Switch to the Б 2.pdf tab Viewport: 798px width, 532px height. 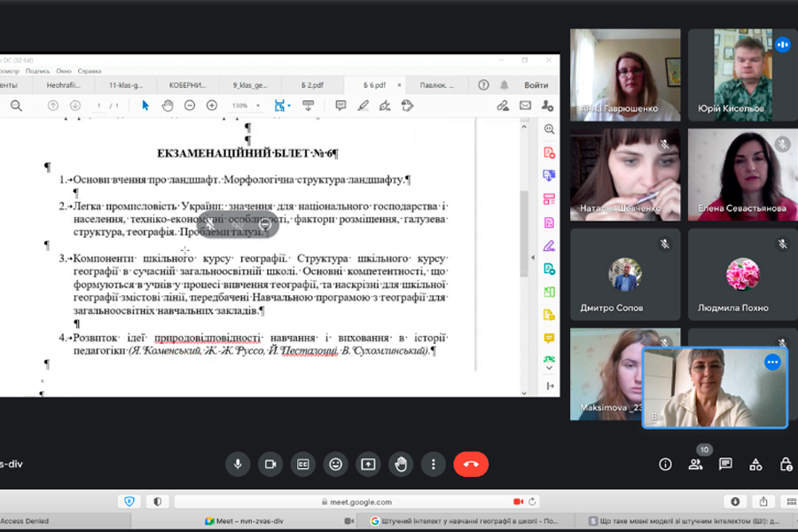(311, 85)
